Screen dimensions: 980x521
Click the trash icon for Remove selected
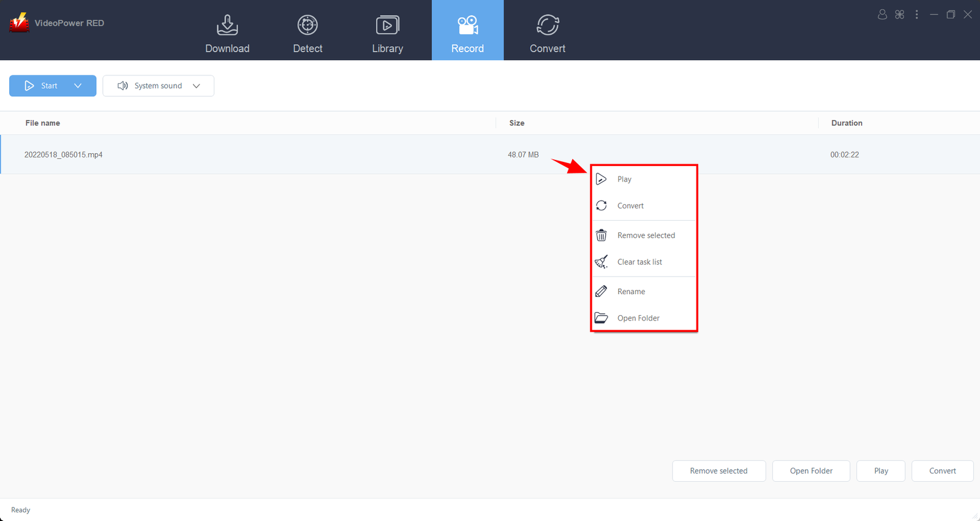coord(601,235)
